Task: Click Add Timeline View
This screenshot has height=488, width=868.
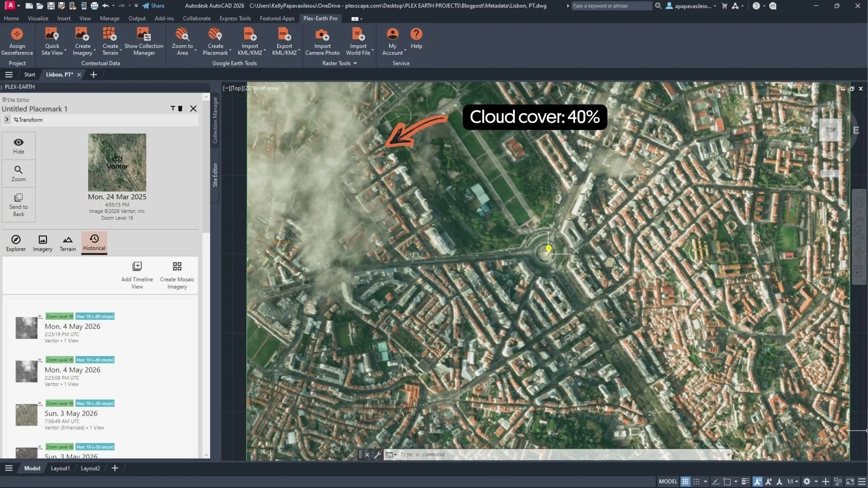Action: [x=137, y=275]
